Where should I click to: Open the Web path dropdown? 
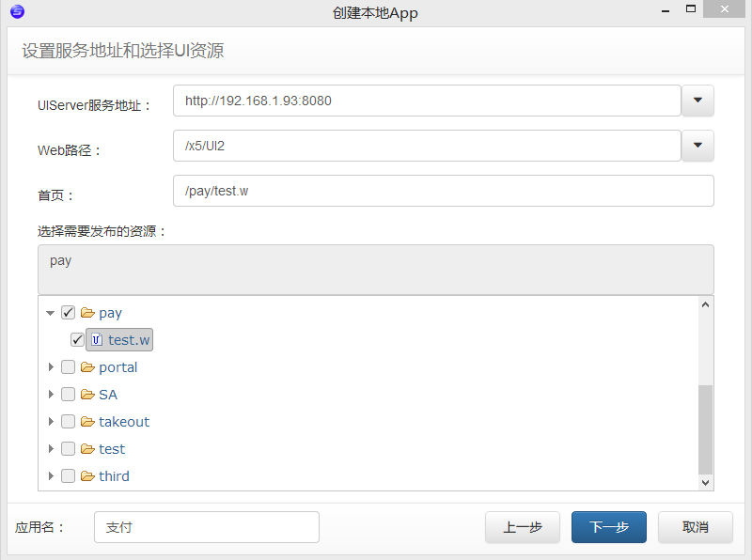(697, 146)
